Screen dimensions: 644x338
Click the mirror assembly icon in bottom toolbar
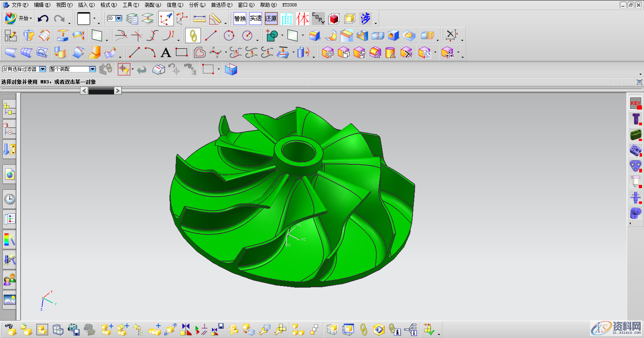tap(186, 330)
